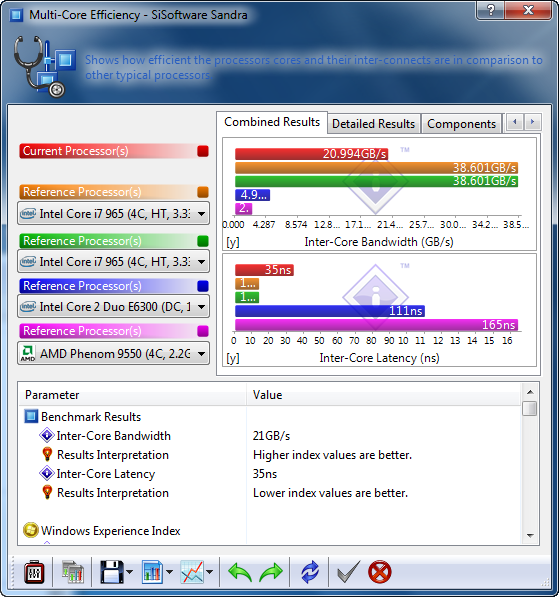559x597 pixels.
Task: Click the Inter-Core Latency diamond icon
Action: point(47,473)
